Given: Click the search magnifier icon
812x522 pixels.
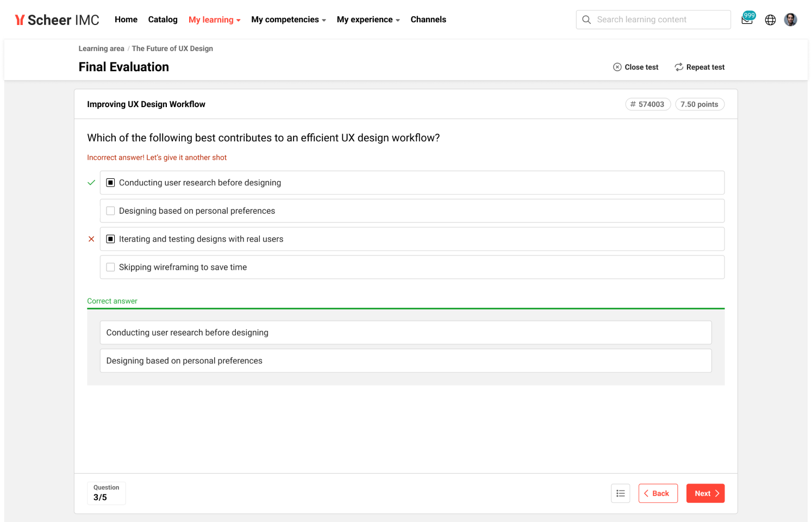Looking at the screenshot, I should (586, 20).
